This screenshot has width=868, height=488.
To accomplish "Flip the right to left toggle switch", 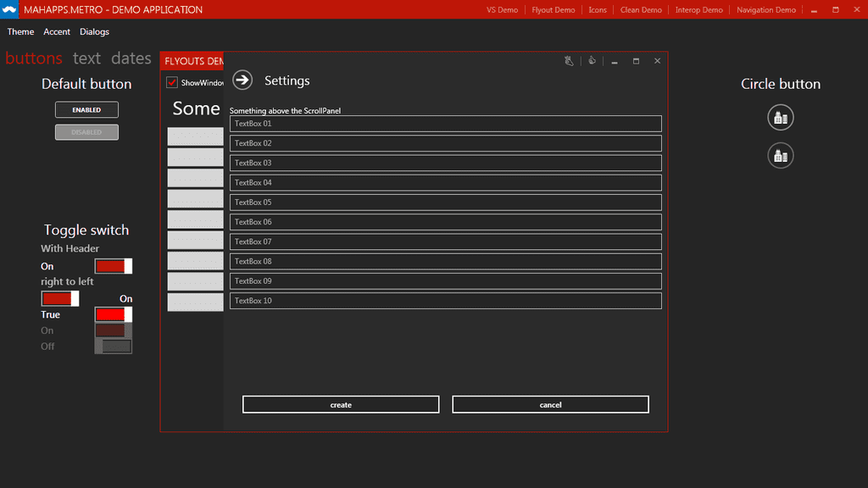I will (x=60, y=298).
